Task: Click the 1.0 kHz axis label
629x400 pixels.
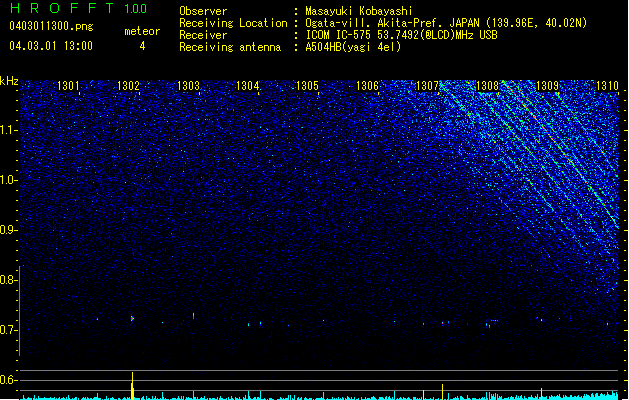Action: tap(8, 180)
